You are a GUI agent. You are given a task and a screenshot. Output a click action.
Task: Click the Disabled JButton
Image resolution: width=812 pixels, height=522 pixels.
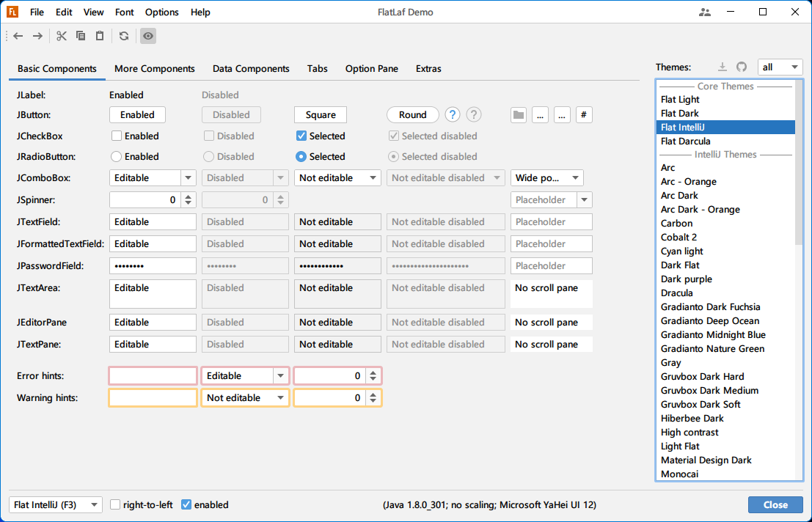click(231, 115)
